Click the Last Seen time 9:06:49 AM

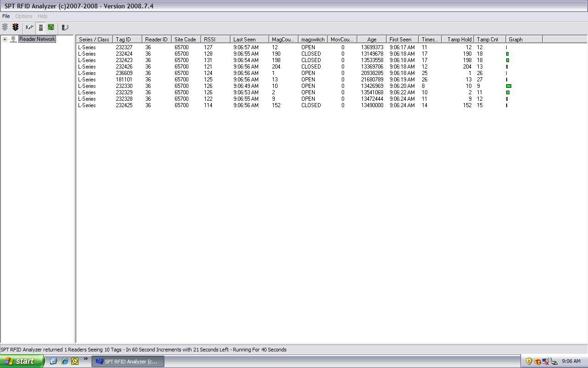click(246, 86)
